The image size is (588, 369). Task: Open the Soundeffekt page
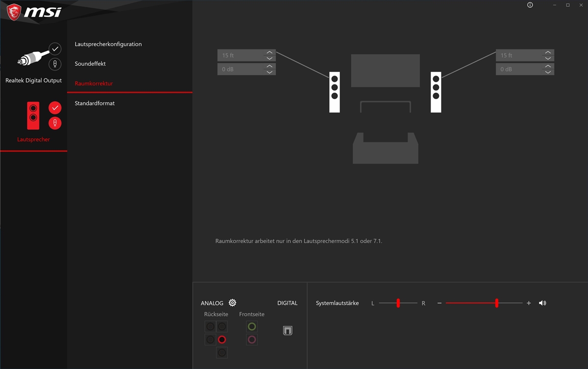pos(90,64)
